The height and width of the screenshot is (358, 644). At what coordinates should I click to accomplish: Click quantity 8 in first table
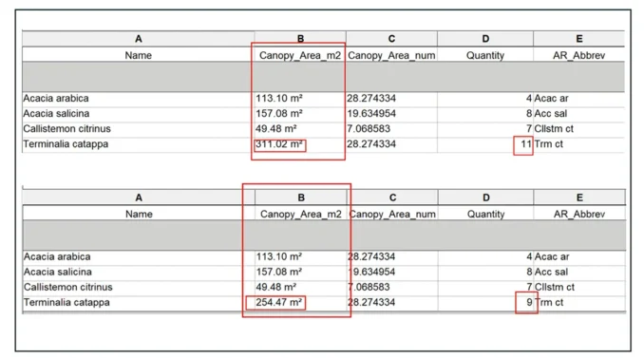pos(529,113)
